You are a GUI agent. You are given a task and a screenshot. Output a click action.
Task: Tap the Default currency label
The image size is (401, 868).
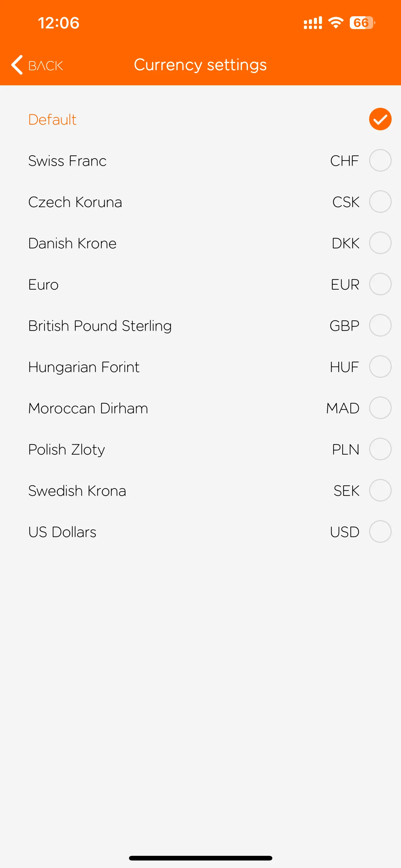[x=52, y=120]
